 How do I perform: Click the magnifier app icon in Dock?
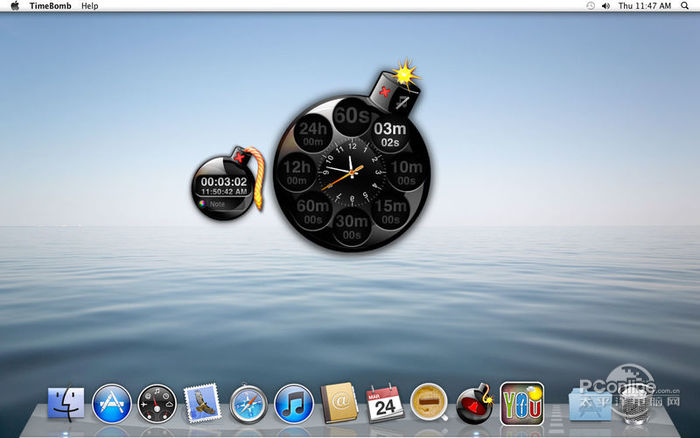(x=429, y=402)
